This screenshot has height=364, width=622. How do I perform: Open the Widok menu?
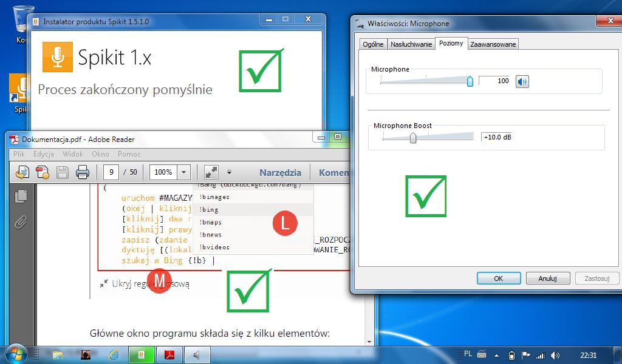(x=73, y=154)
